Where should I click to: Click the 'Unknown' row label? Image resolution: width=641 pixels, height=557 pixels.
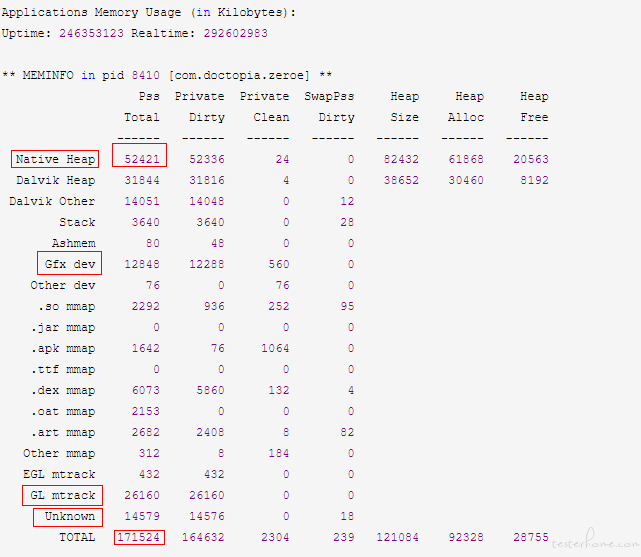point(70,517)
